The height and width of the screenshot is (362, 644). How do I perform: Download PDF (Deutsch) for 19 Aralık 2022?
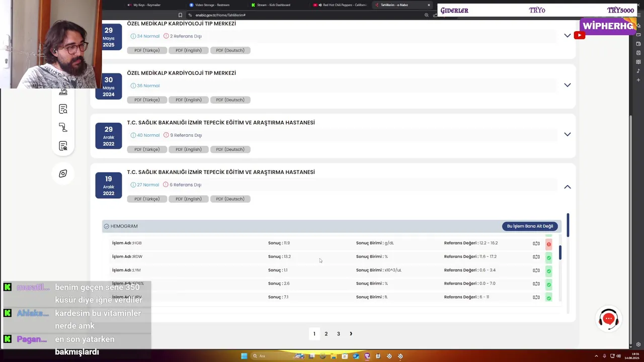[x=230, y=199]
